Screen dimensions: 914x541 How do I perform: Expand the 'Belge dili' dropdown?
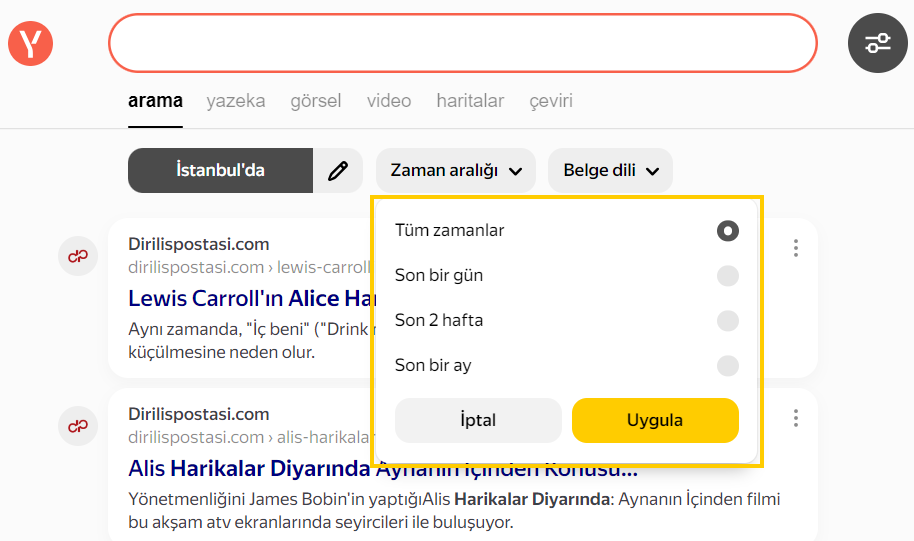610,171
